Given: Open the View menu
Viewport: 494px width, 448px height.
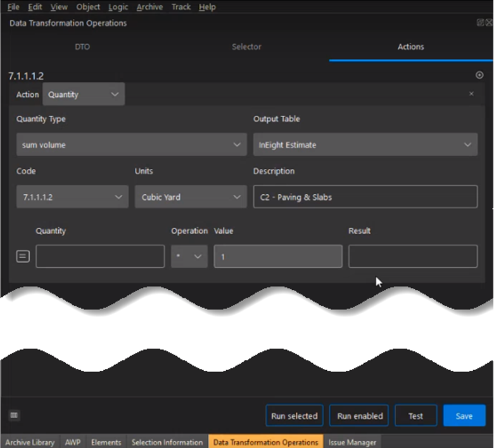Looking at the screenshot, I should coord(59,7).
